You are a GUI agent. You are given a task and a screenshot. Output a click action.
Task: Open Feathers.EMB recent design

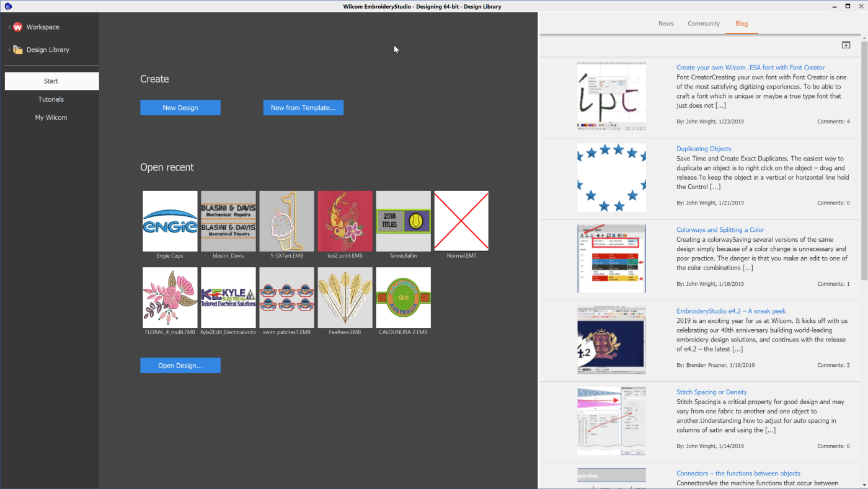click(x=345, y=297)
